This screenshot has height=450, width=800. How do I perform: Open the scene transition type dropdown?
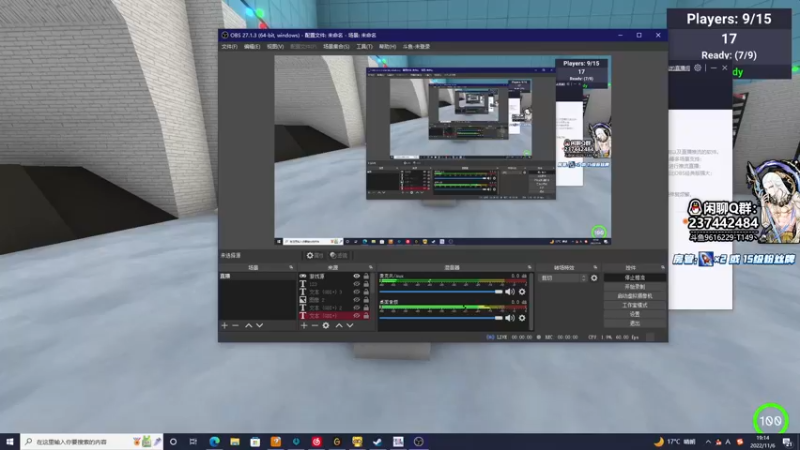563,278
